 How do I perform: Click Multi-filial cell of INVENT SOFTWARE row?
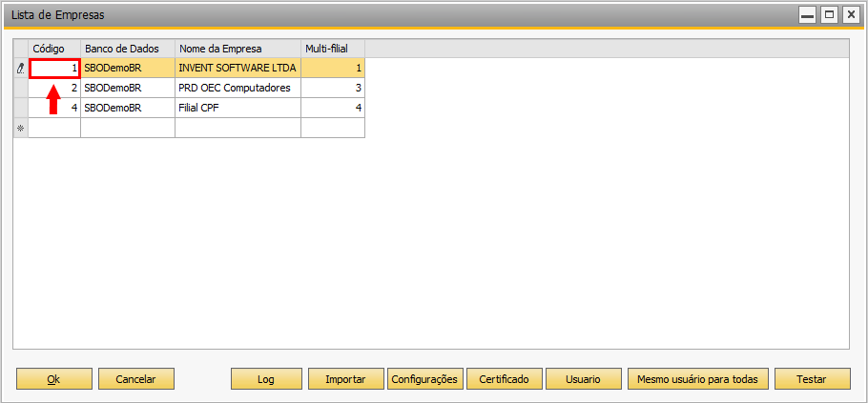[x=333, y=68]
